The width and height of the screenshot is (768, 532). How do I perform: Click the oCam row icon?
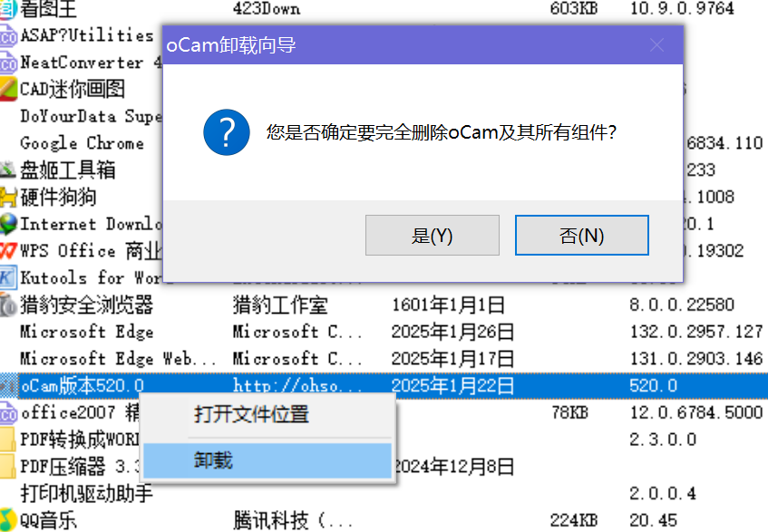pos(8,386)
